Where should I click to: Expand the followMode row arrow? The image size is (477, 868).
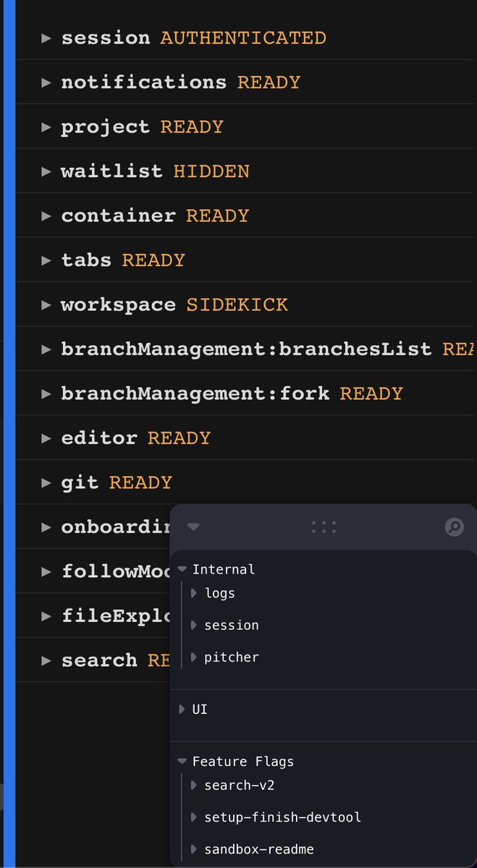[x=46, y=571]
